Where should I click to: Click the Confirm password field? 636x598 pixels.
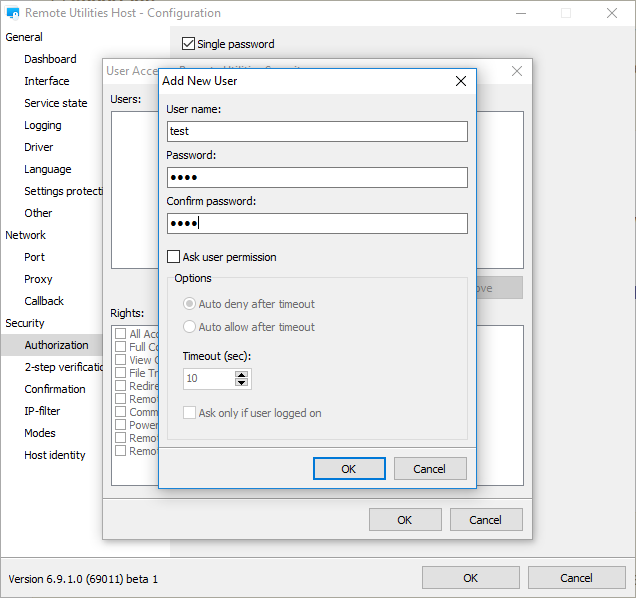coord(317,224)
